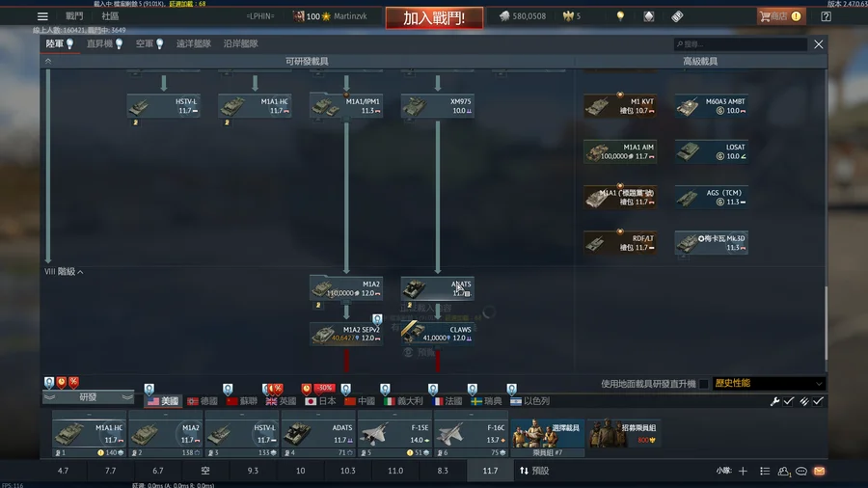This screenshot has width=868, height=488.
Task: Select the XM975 vehicle card
Action: [437, 106]
